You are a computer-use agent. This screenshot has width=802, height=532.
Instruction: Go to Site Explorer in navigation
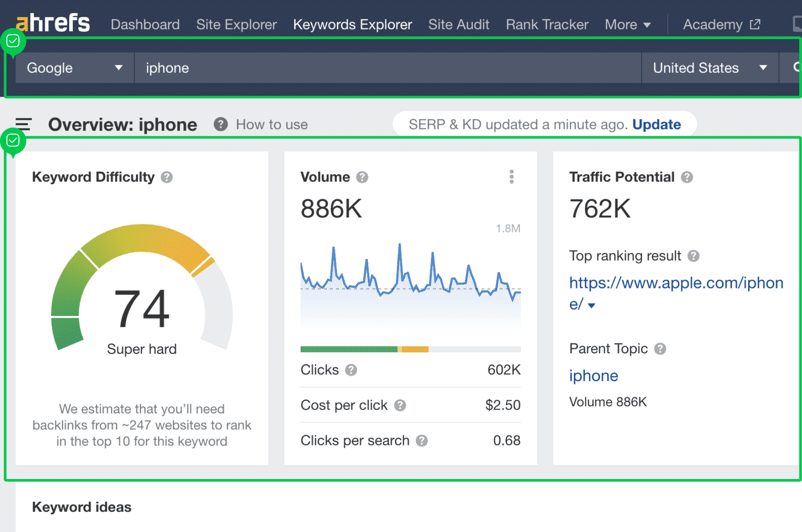236,24
